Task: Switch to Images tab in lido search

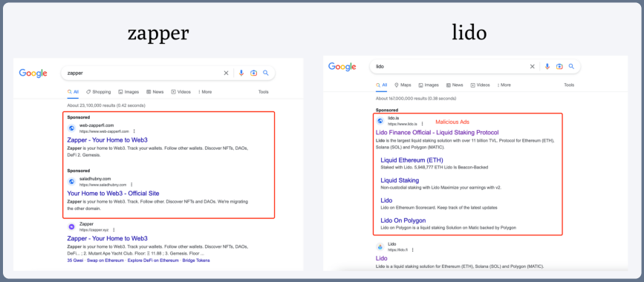Action: pyautogui.click(x=429, y=85)
